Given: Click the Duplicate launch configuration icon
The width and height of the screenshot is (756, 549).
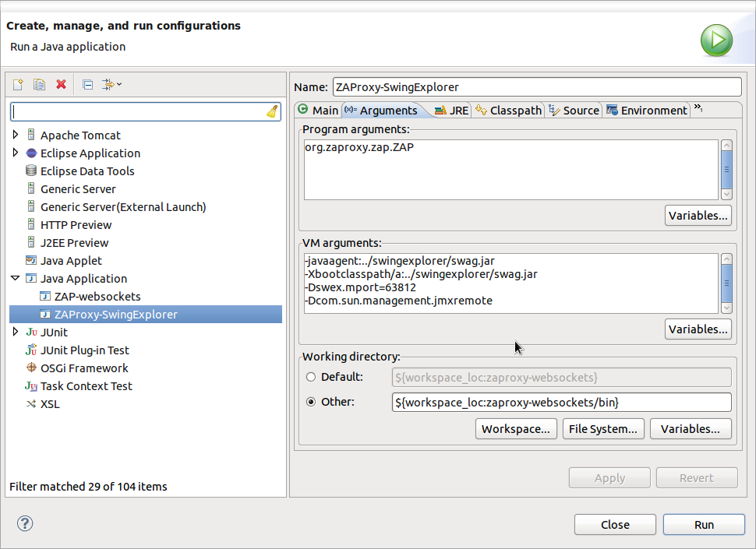Looking at the screenshot, I should tap(40, 84).
